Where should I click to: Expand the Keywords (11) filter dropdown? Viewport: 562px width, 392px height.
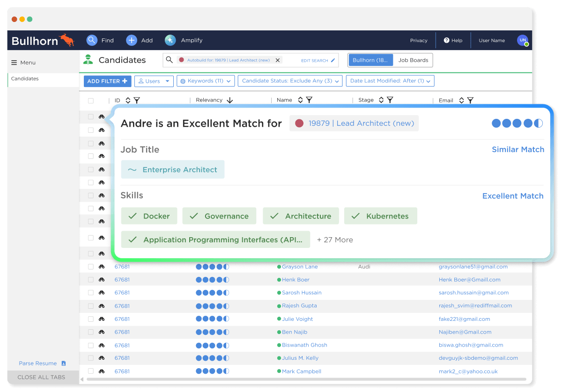[206, 81]
